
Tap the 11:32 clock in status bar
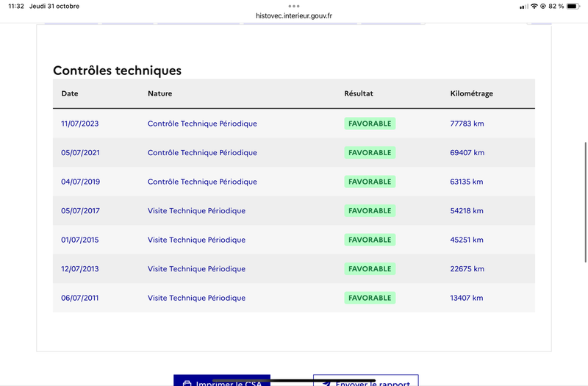tap(15, 6)
